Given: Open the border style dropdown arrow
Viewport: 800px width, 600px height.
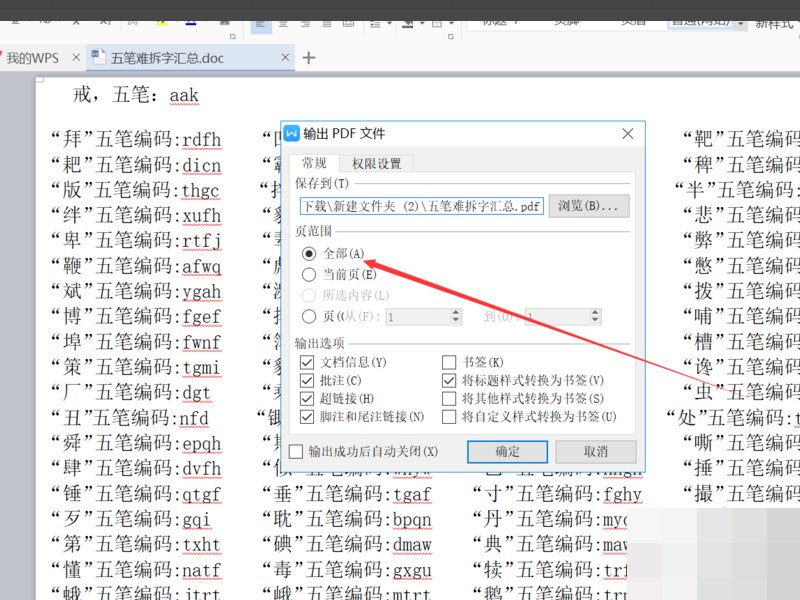Looking at the screenshot, I should (x=452, y=22).
